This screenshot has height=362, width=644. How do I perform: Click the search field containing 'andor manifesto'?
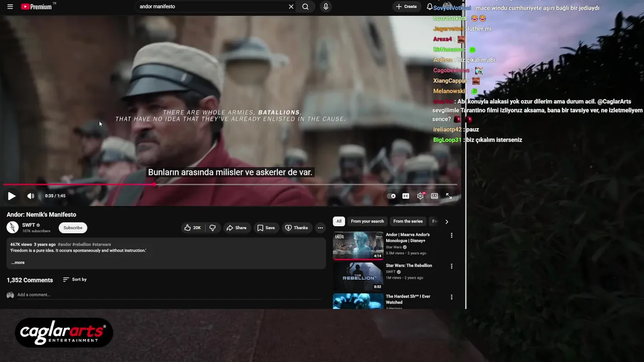[x=211, y=7]
